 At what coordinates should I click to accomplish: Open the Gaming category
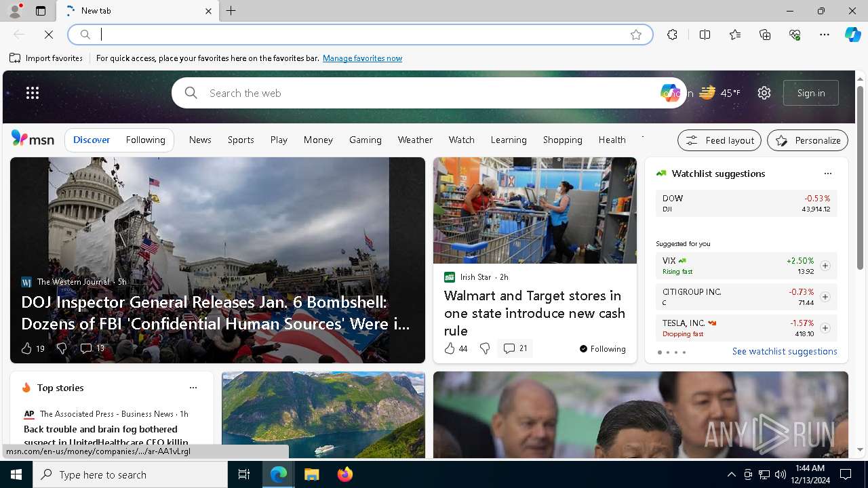point(366,140)
